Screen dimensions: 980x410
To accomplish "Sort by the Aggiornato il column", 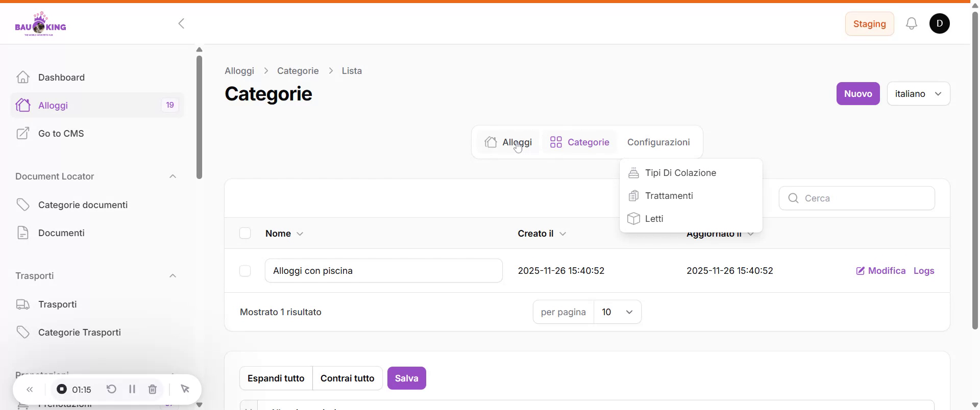I will (x=720, y=234).
